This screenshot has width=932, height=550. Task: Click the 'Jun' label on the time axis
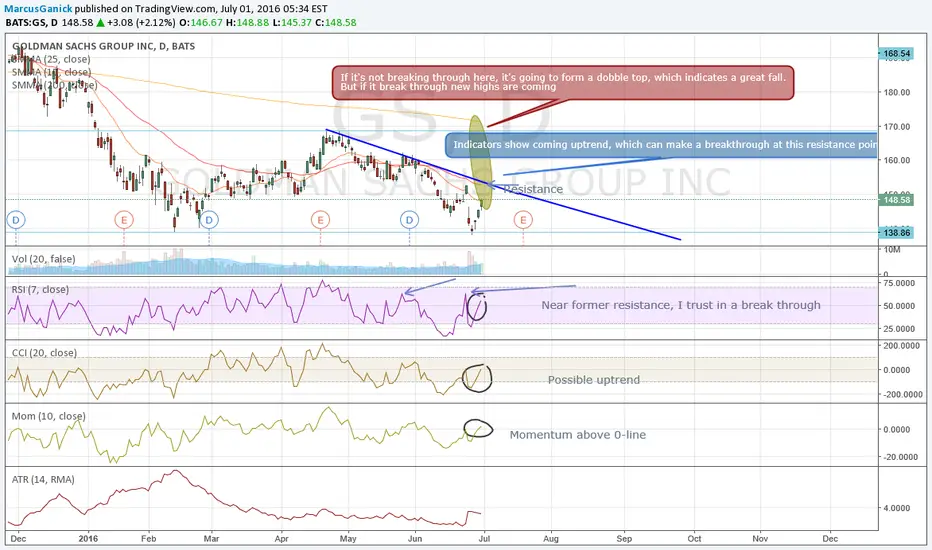415,539
